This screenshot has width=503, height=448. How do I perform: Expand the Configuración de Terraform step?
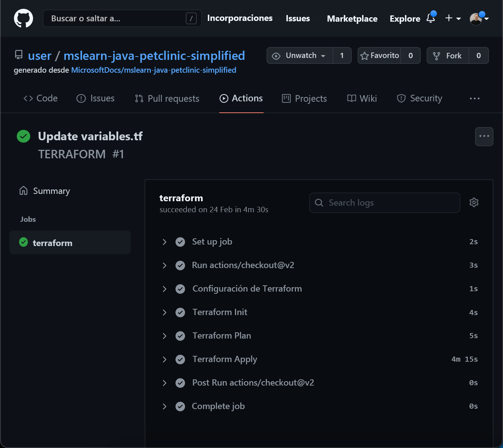(164, 289)
